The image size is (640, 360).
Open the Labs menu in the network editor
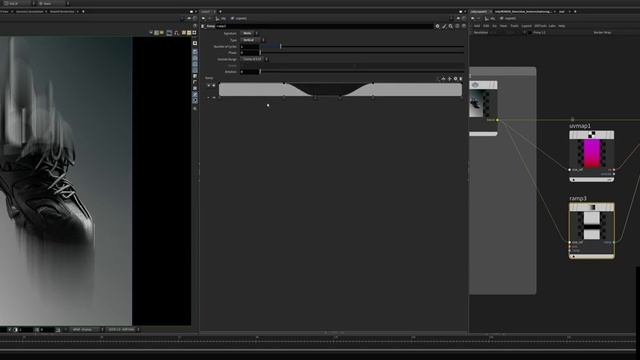pos(552,26)
